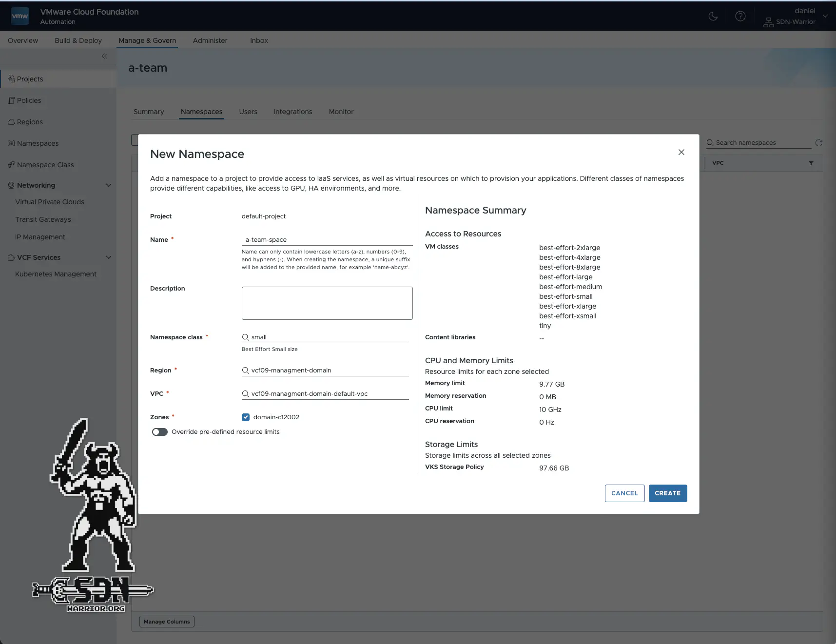Collapse the VCF Services section
The width and height of the screenshot is (836, 644).
click(109, 257)
